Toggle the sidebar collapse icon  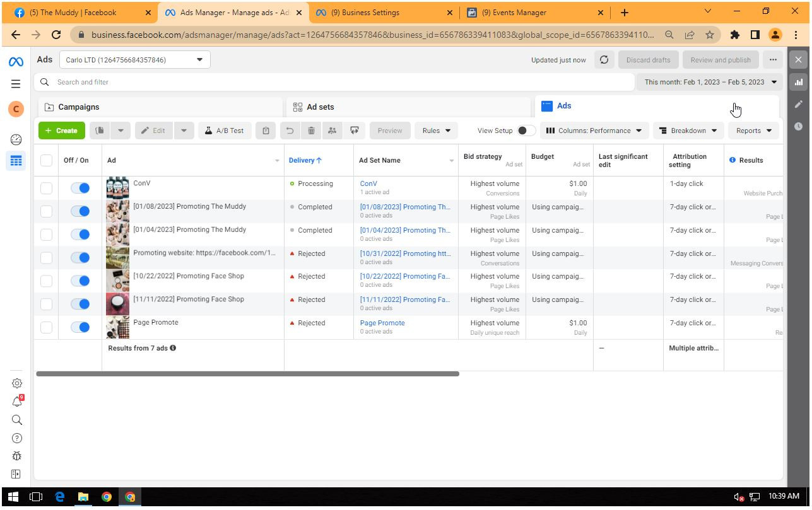click(x=16, y=474)
